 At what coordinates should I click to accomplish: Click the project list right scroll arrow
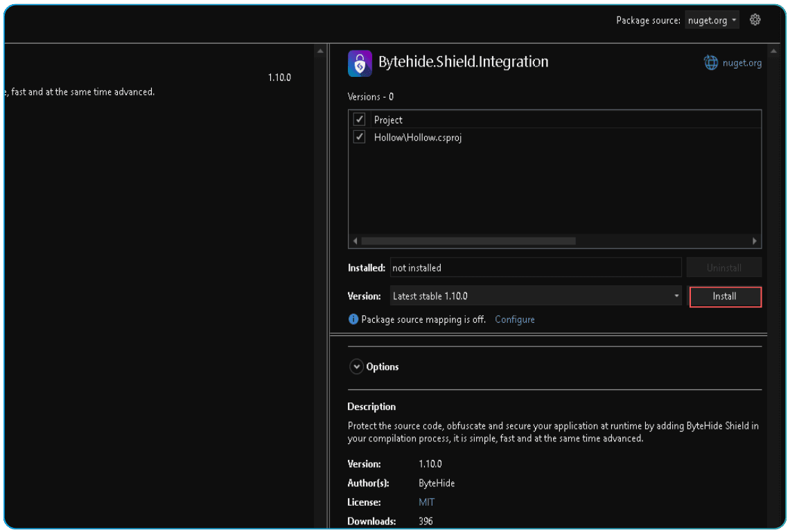point(754,241)
